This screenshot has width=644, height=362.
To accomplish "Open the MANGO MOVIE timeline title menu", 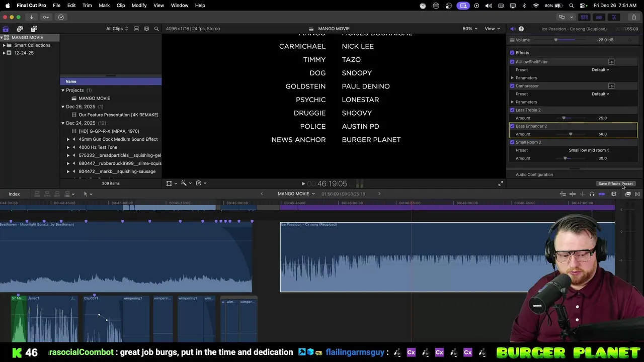I will (x=296, y=194).
